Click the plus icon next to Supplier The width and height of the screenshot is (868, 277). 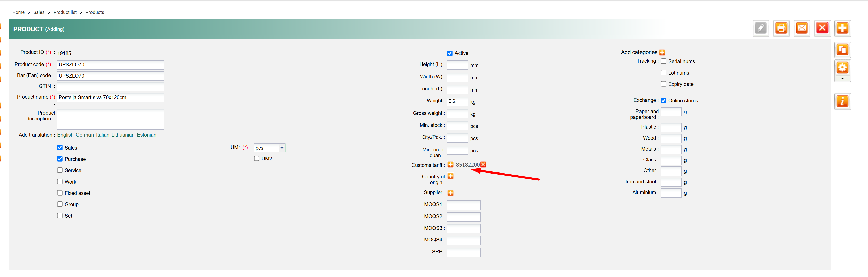[x=450, y=193]
